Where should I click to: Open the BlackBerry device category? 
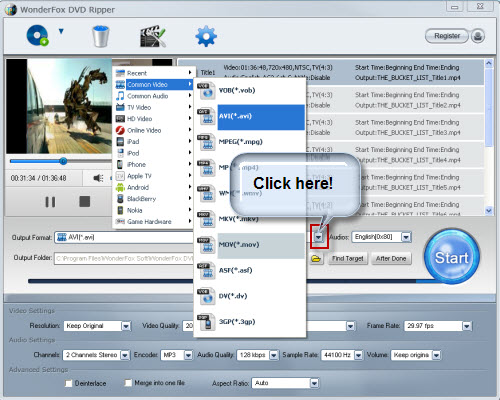(x=154, y=199)
